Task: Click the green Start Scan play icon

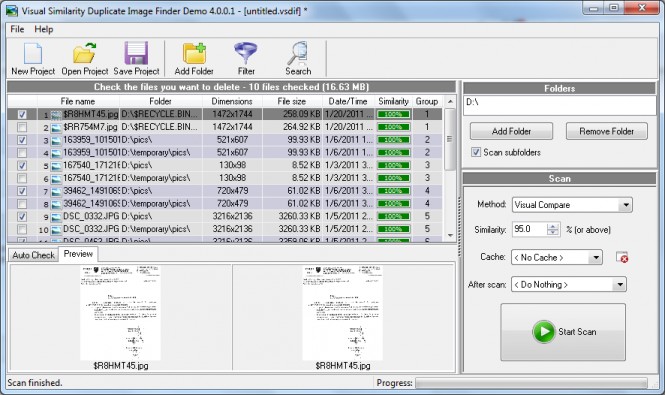Action: click(x=544, y=331)
